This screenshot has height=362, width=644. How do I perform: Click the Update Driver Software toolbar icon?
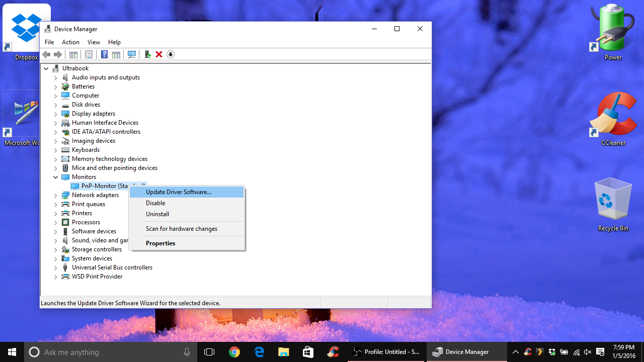point(147,54)
